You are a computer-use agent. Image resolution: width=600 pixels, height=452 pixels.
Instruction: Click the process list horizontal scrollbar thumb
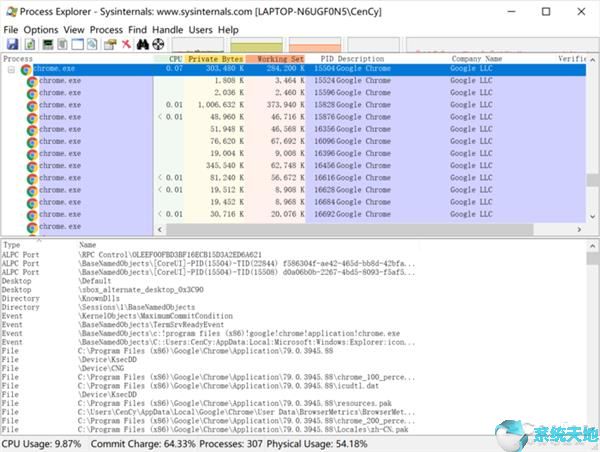pos(349,230)
